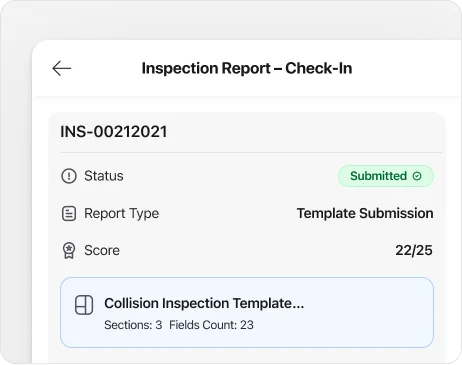Click the Sections: 3 text
Image resolution: width=462 pixels, height=365 pixels.
pyautogui.click(x=133, y=325)
